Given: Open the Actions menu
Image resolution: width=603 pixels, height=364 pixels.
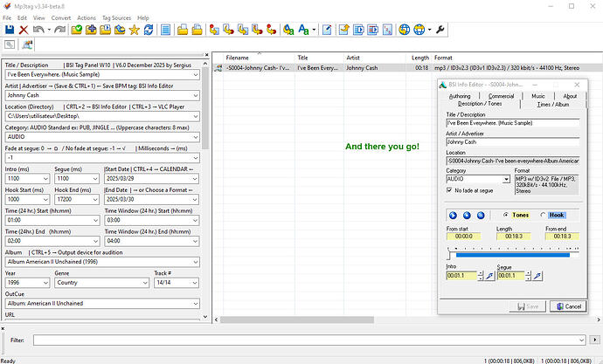Looking at the screenshot, I should tap(87, 17).
